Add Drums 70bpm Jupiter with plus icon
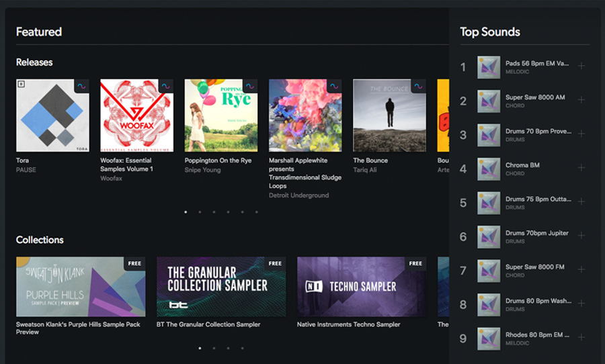 [581, 236]
